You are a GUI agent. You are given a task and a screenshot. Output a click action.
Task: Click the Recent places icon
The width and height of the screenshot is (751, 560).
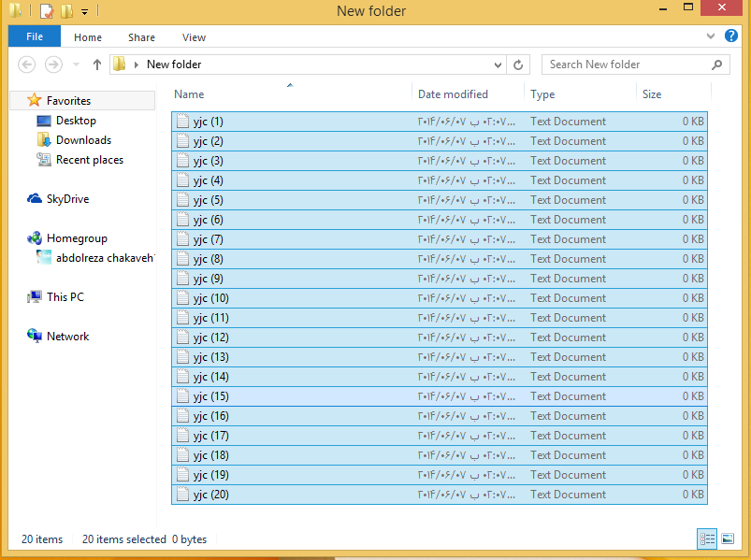tap(44, 159)
